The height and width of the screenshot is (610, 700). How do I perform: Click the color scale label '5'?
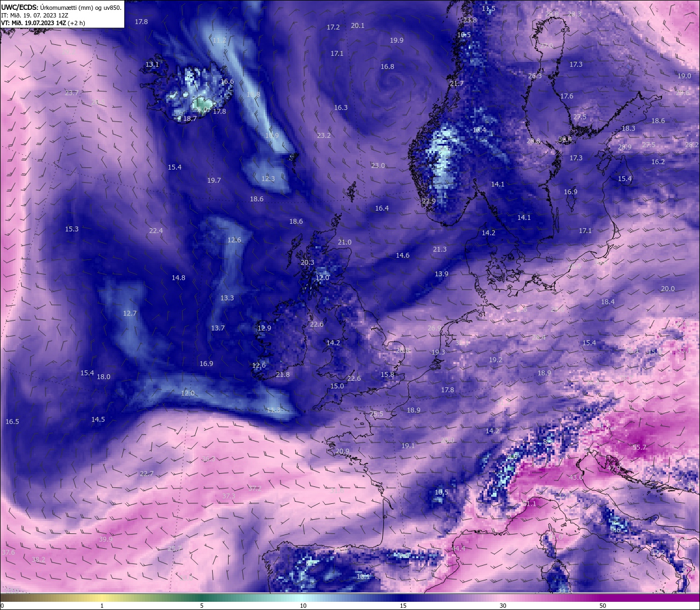click(x=202, y=606)
